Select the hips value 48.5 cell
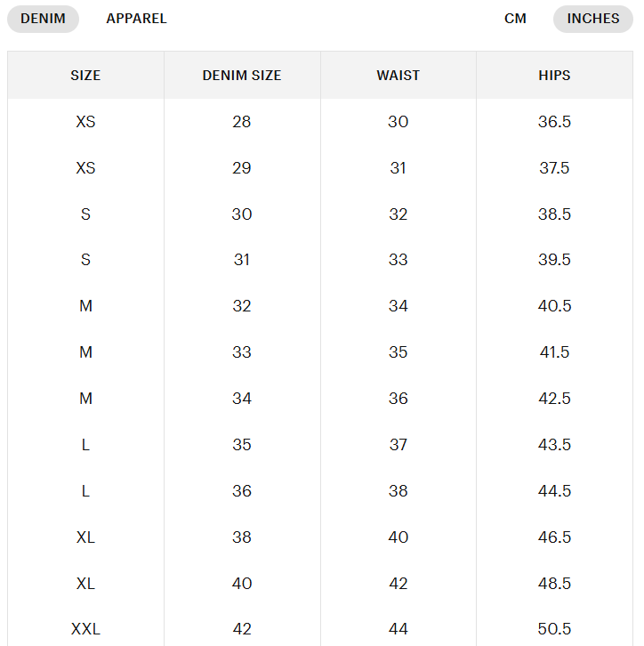The width and height of the screenshot is (644, 646). (554, 584)
